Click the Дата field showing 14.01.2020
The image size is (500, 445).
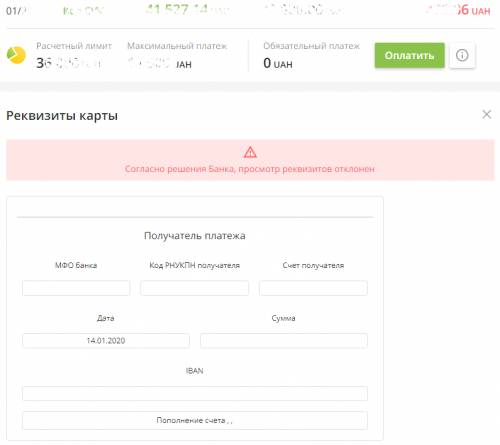tap(106, 341)
